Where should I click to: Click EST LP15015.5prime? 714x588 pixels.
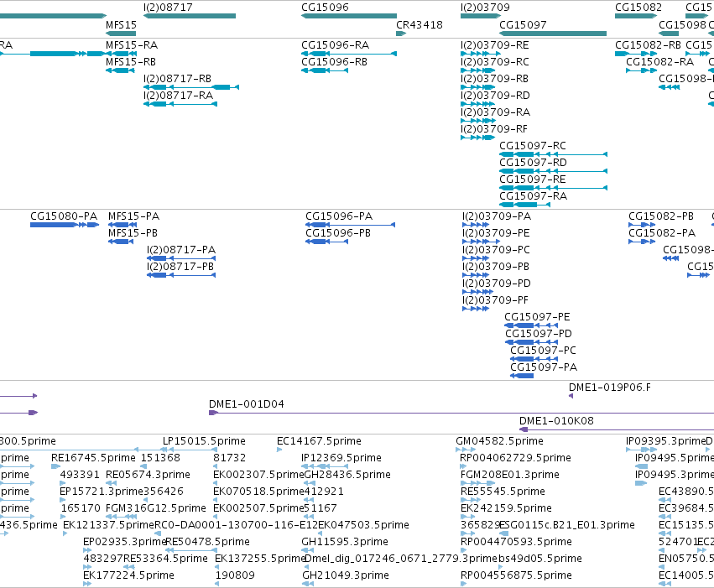[205, 441]
